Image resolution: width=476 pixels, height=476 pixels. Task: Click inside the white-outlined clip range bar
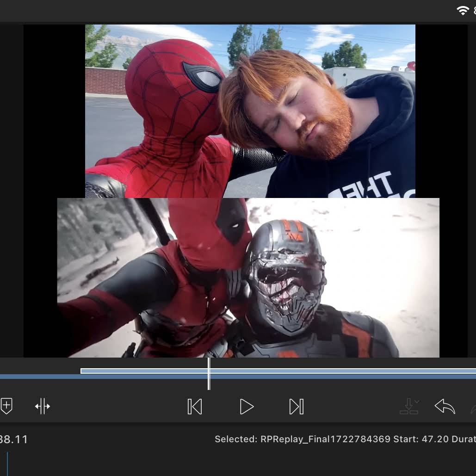[278, 371]
